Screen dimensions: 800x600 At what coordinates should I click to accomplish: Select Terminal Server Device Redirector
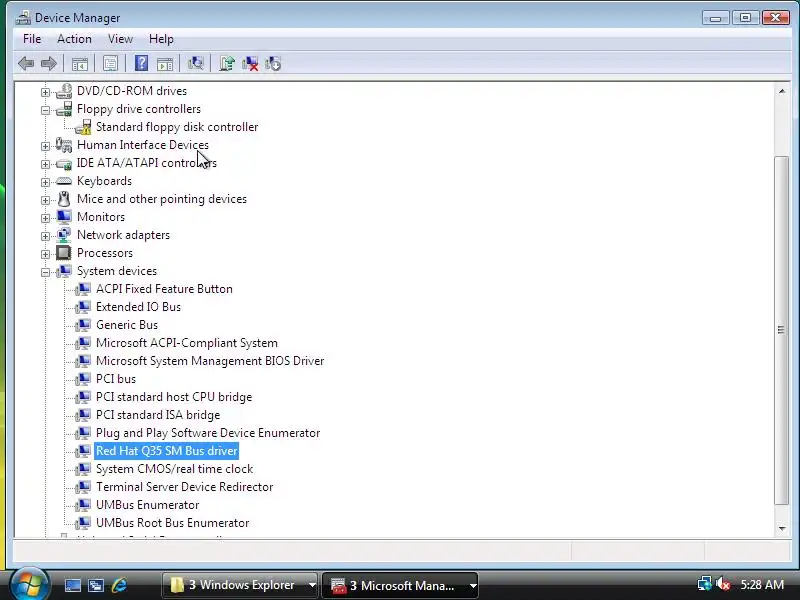click(x=185, y=487)
